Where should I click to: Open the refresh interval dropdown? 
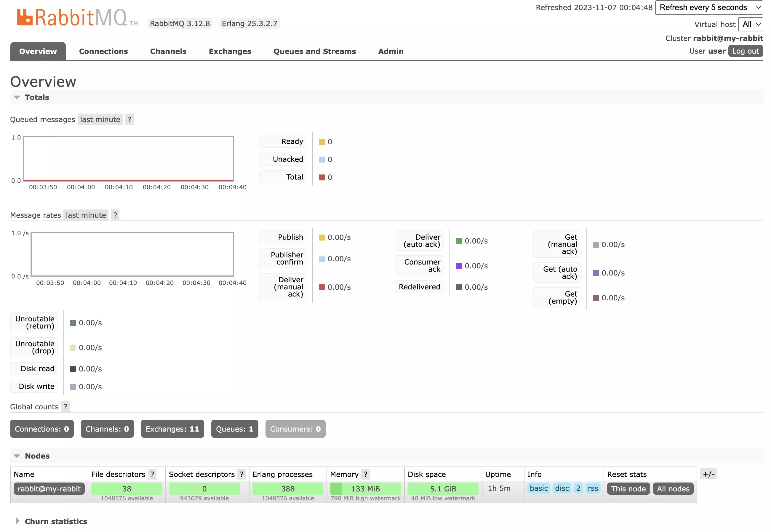pyautogui.click(x=709, y=7)
